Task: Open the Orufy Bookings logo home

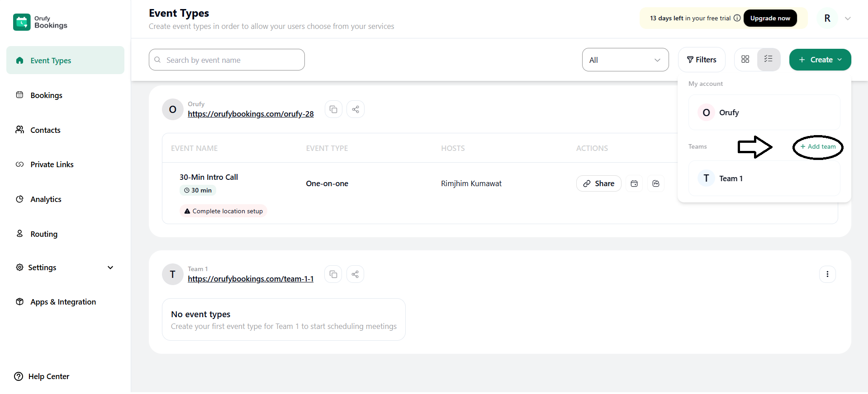Action: pos(40,22)
